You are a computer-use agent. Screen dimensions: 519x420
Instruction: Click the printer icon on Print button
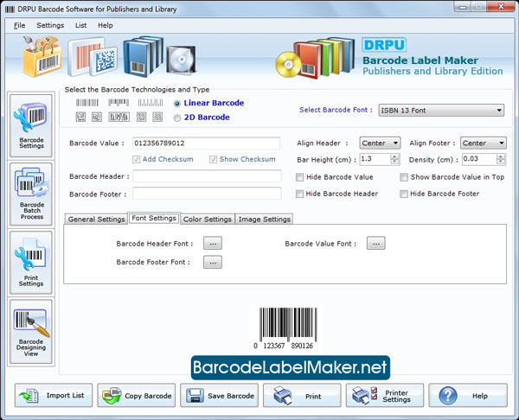pos(283,395)
